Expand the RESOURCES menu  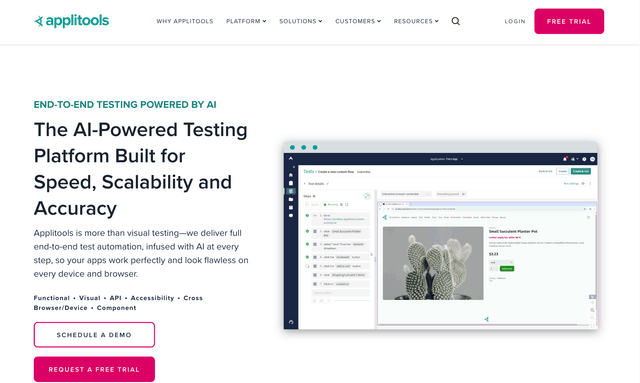pyautogui.click(x=416, y=21)
